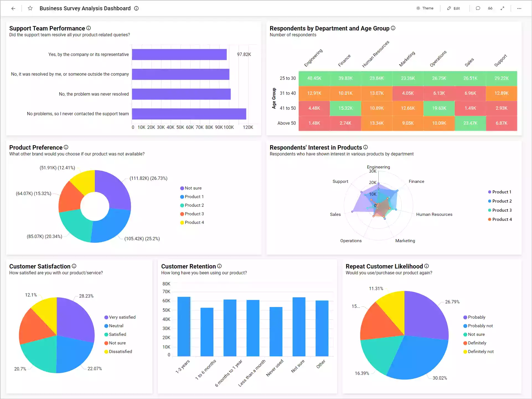Open the more options ellipsis menu
Viewport: 532px width, 399px height.
519,8
